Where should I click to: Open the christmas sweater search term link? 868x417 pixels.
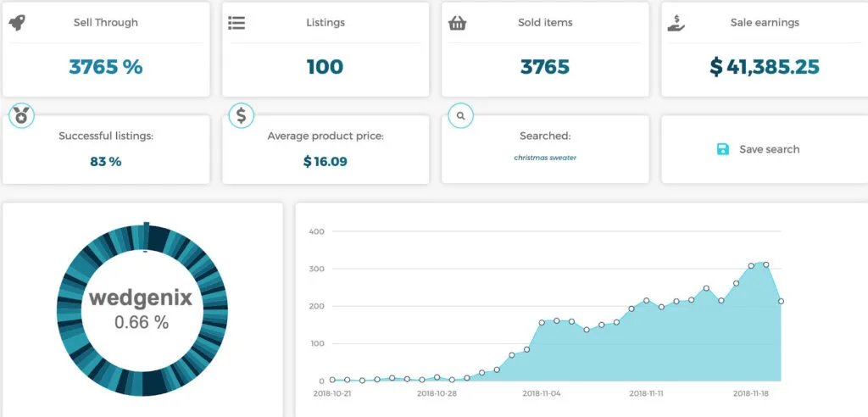(545, 158)
